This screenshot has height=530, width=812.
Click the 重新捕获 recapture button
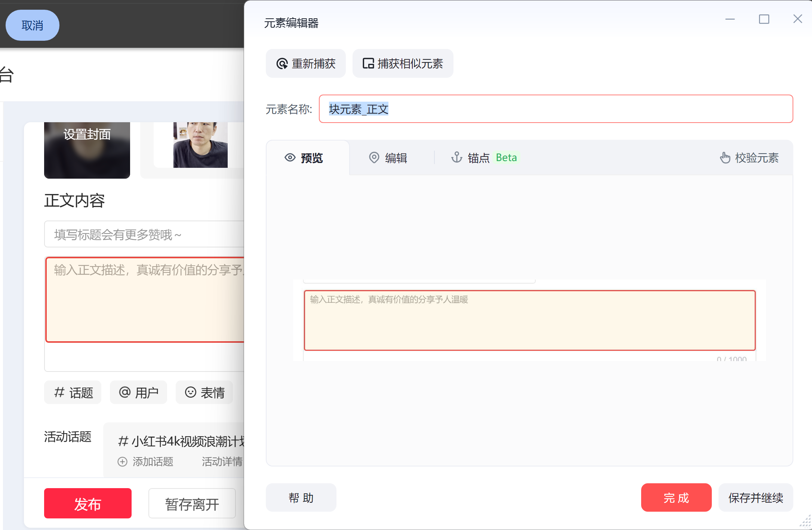click(x=305, y=64)
